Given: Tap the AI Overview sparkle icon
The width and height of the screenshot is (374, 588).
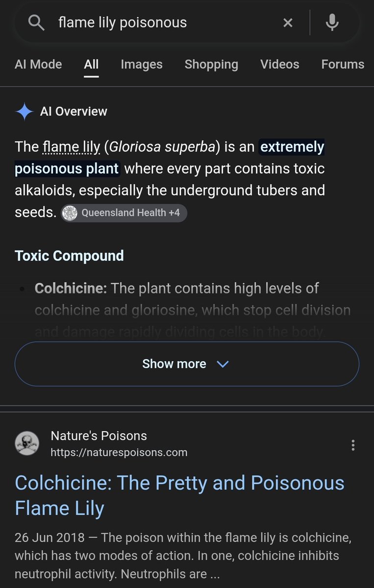Looking at the screenshot, I should point(24,112).
